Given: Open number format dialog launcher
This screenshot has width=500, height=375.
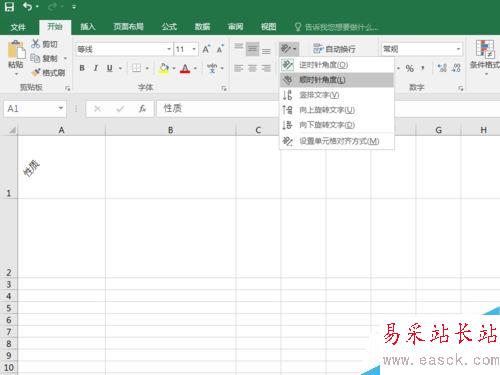Looking at the screenshot, I should [x=461, y=88].
